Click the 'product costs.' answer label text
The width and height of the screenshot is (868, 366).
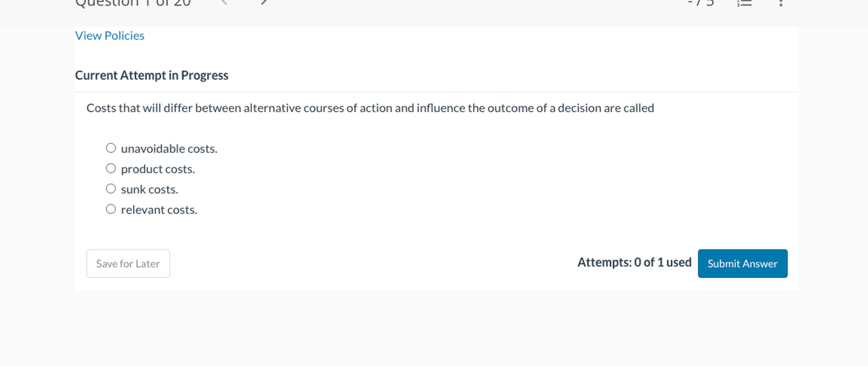point(158,169)
